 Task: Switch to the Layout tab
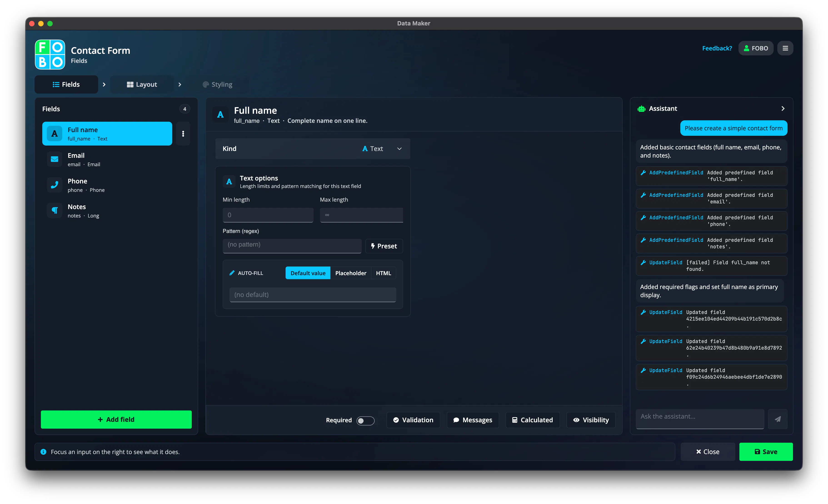click(142, 85)
